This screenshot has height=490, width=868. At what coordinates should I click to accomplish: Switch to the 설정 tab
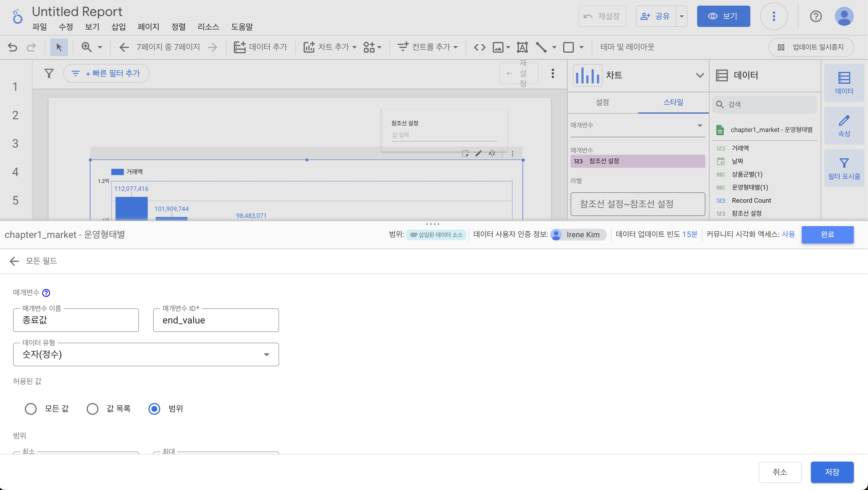click(602, 102)
